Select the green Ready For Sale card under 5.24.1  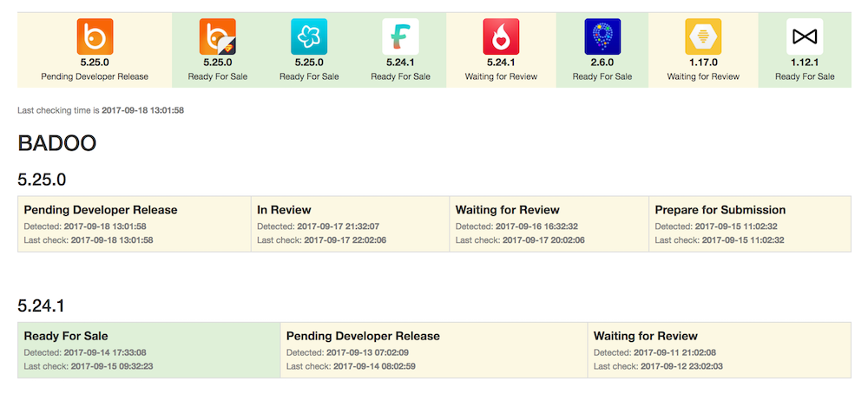pyautogui.click(x=148, y=350)
